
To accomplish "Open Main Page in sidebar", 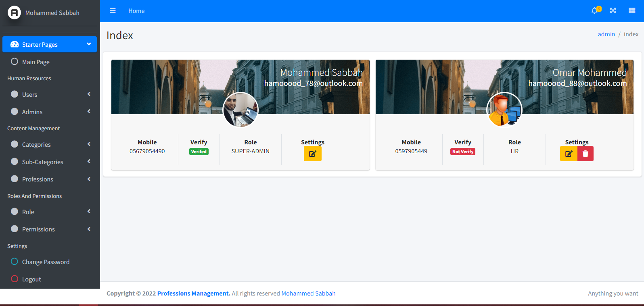I will [36, 62].
